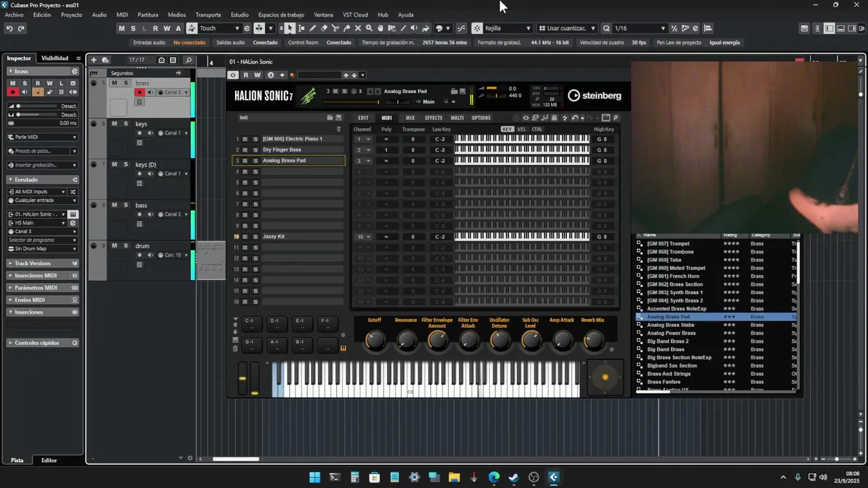Toggle Snap on/off button
868x488 pixels.
[x=476, y=28]
